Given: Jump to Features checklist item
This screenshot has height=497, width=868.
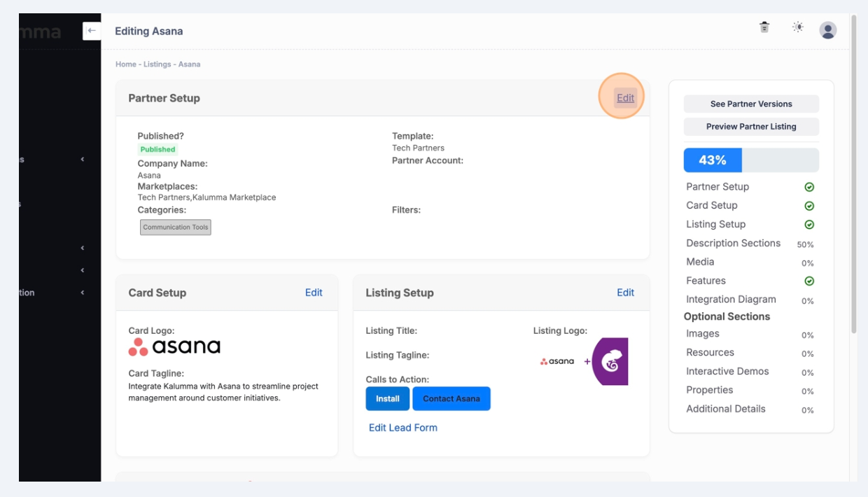Looking at the screenshot, I should (x=706, y=281).
